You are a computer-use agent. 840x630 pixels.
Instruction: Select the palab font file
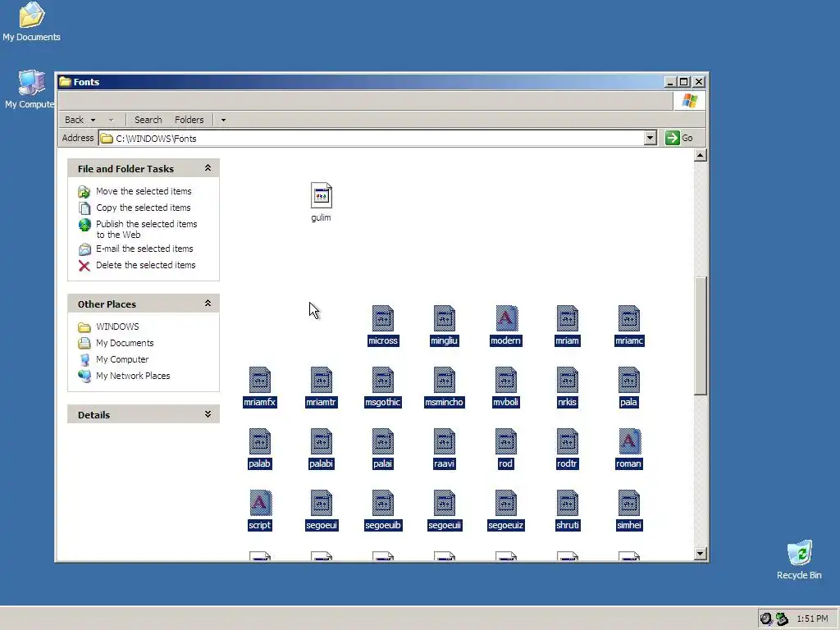[x=260, y=441]
